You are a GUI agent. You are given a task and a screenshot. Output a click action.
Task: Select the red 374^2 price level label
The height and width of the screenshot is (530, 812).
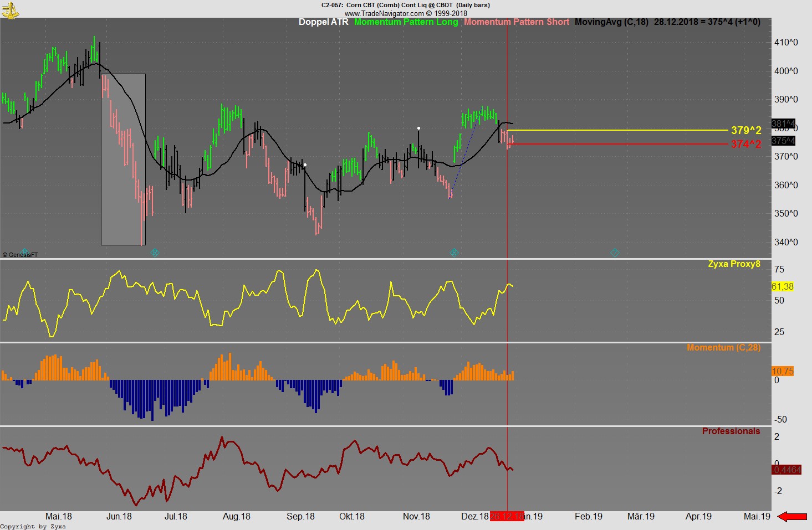click(745, 145)
